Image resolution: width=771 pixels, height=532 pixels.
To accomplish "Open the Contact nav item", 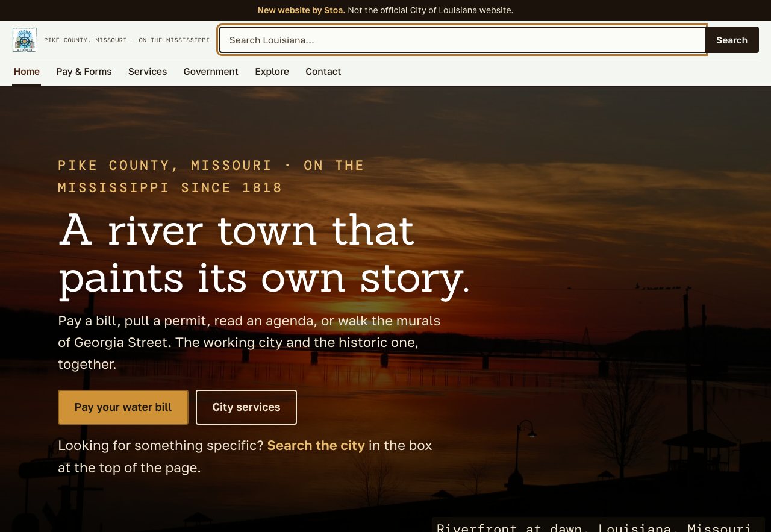I will point(323,72).
